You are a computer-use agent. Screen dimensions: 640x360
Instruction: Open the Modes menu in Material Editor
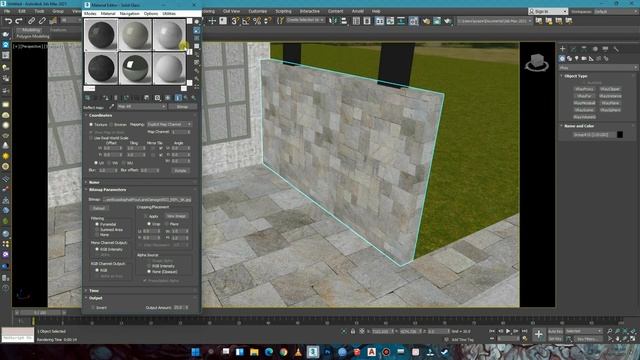(x=90, y=13)
